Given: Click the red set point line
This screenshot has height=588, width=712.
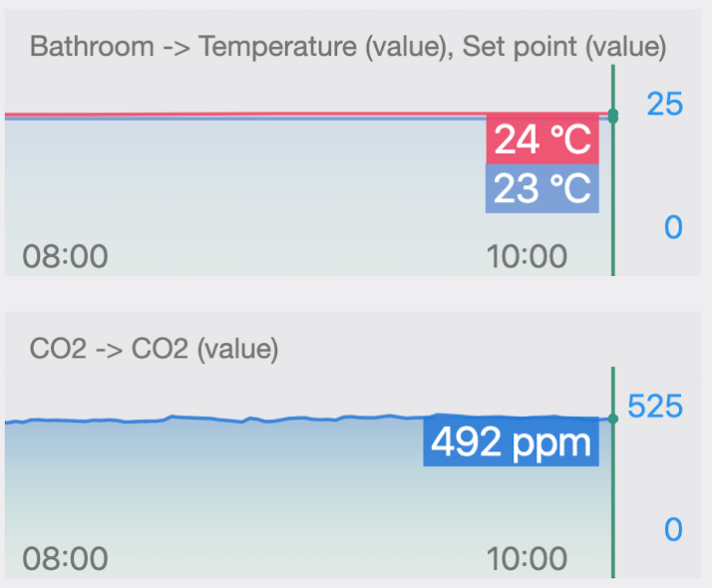Looking at the screenshot, I should [249, 115].
